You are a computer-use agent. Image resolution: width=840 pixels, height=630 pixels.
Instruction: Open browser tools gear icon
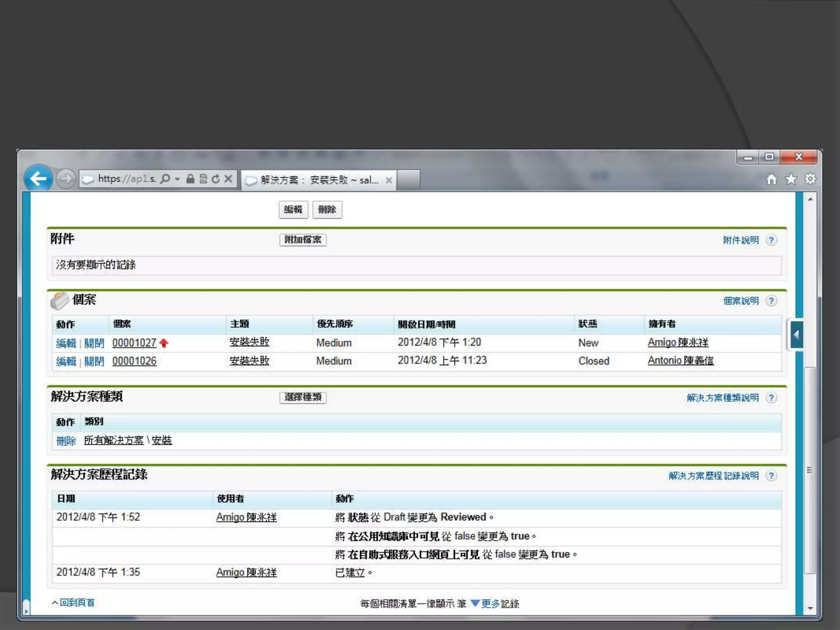(810, 179)
